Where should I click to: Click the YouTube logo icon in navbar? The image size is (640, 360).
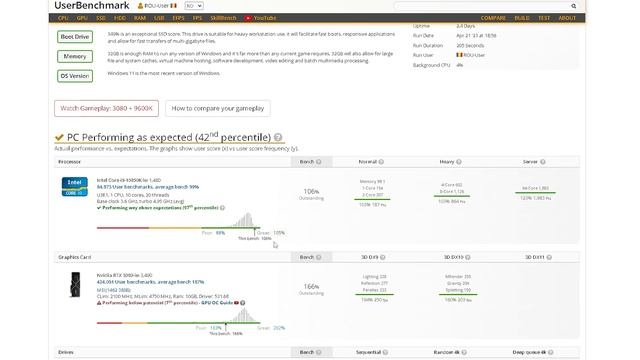[x=248, y=18]
